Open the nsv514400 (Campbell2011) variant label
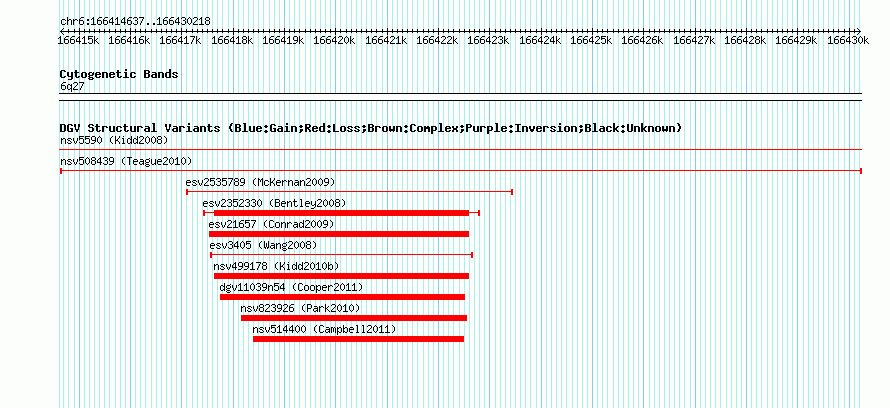Image resolution: width=890 pixels, height=408 pixels. [x=324, y=329]
